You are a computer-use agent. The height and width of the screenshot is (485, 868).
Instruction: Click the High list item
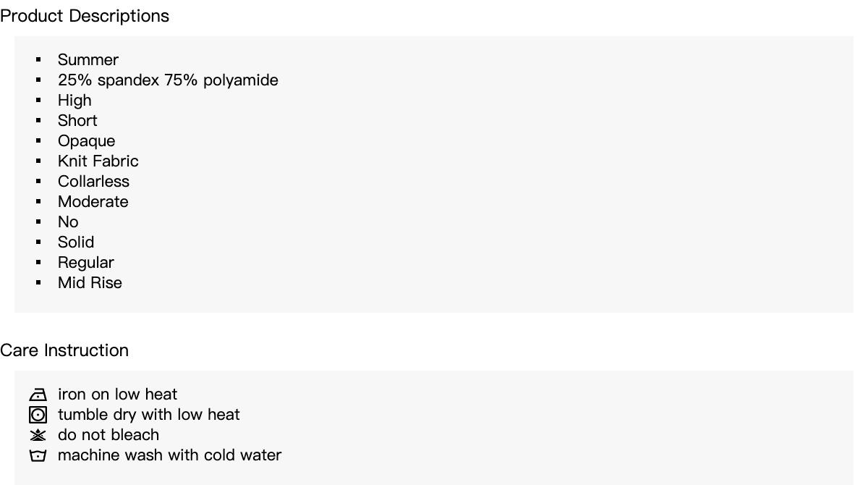75,101
